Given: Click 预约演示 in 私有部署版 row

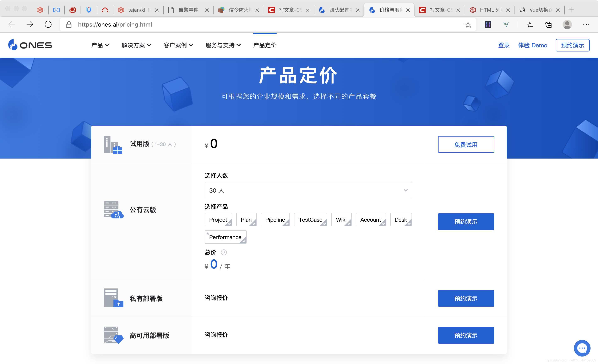Looking at the screenshot, I should (x=466, y=298).
